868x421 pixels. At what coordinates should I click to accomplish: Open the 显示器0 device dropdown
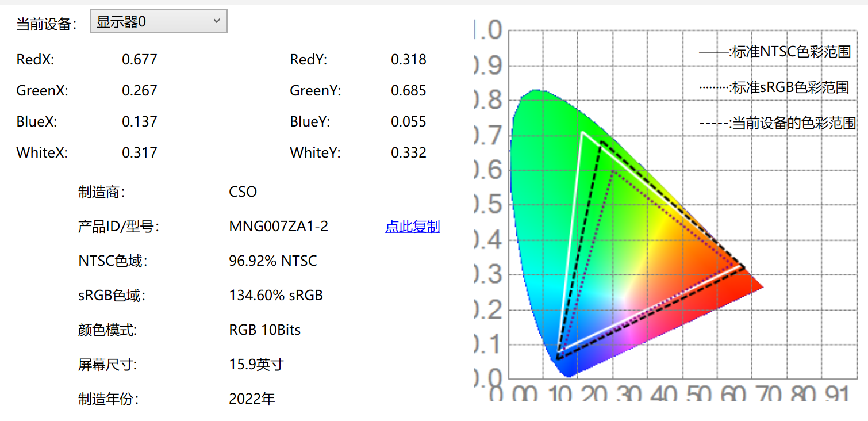coord(159,22)
